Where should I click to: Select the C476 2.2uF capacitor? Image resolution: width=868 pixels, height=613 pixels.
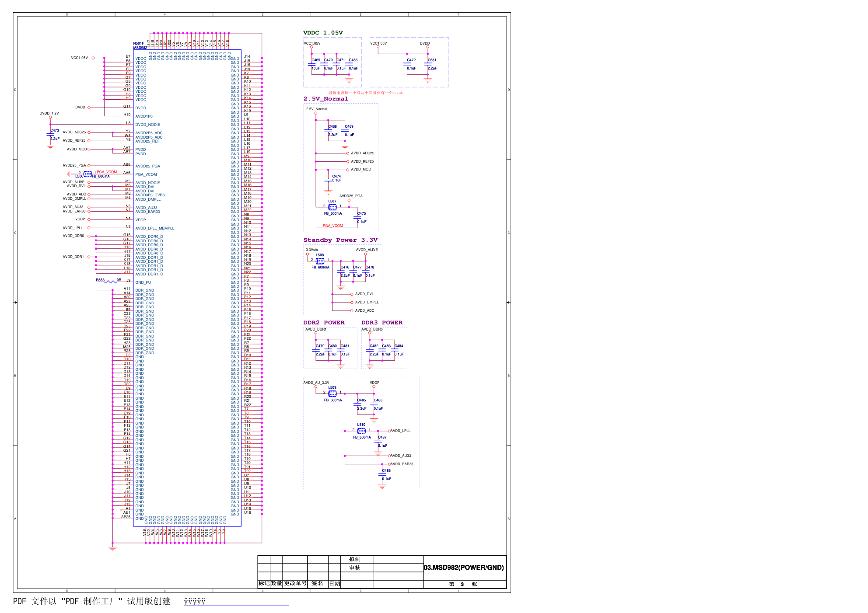click(x=341, y=272)
